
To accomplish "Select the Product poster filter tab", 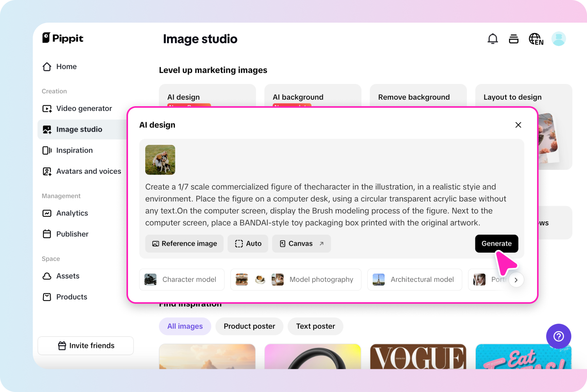I will (249, 326).
